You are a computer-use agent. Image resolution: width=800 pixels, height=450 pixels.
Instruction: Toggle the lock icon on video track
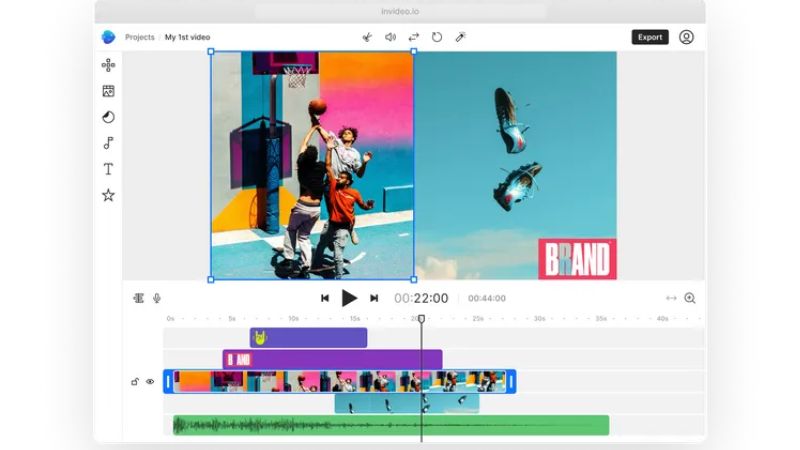point(135,381)
